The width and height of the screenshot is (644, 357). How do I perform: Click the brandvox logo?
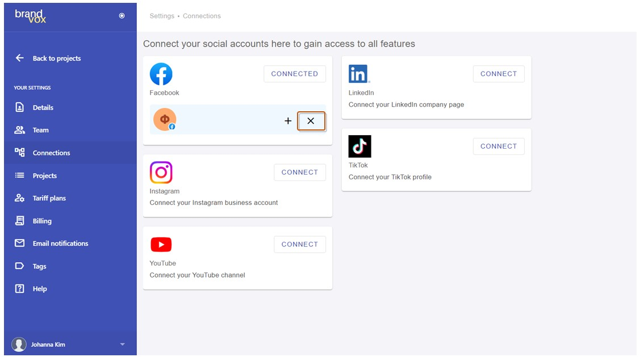click(x=31, y=16)
